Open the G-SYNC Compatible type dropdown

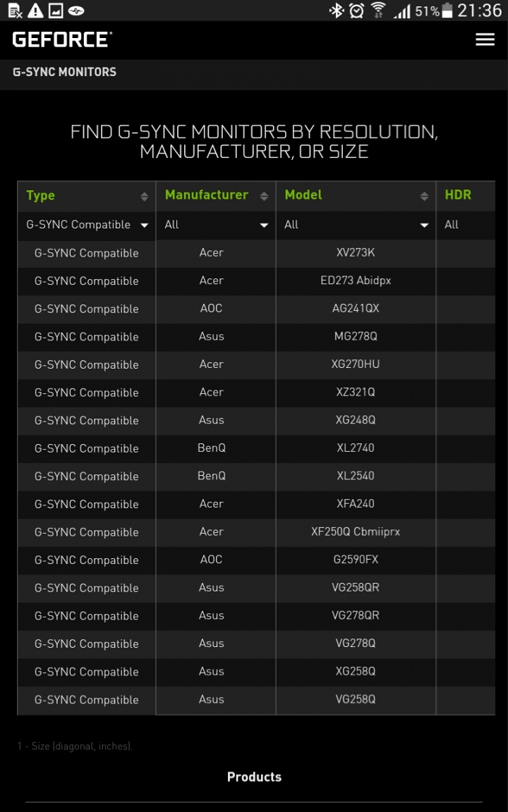(87, 226)
